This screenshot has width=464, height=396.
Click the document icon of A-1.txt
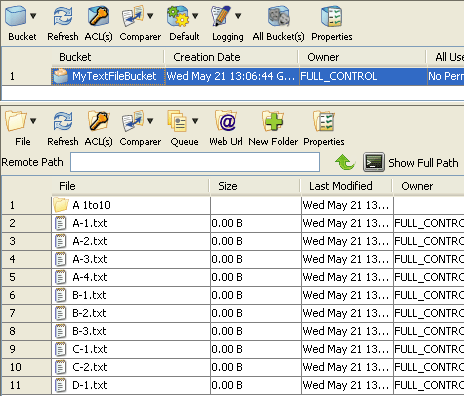60,223
